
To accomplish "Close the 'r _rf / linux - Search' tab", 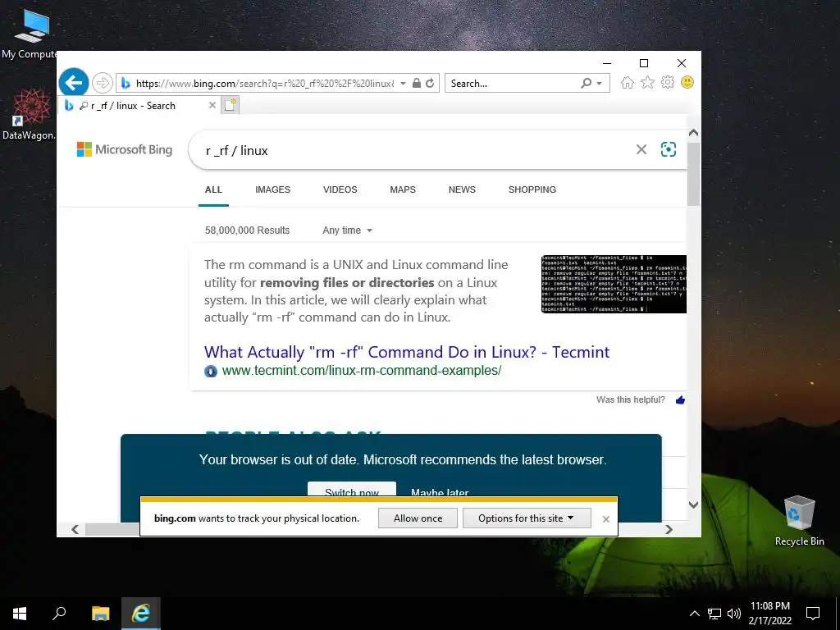I will [x=212, y=105].
